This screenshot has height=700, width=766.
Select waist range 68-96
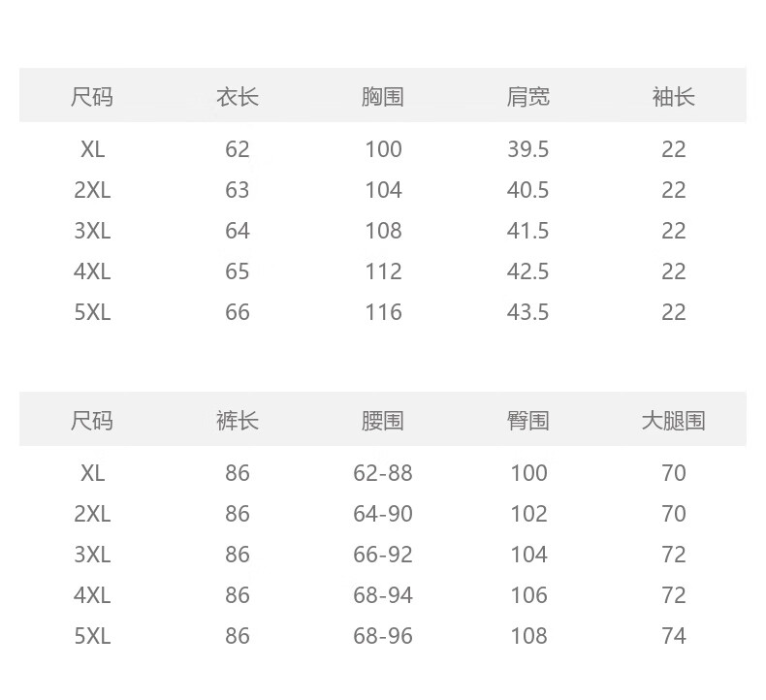(x=383, y=636)
